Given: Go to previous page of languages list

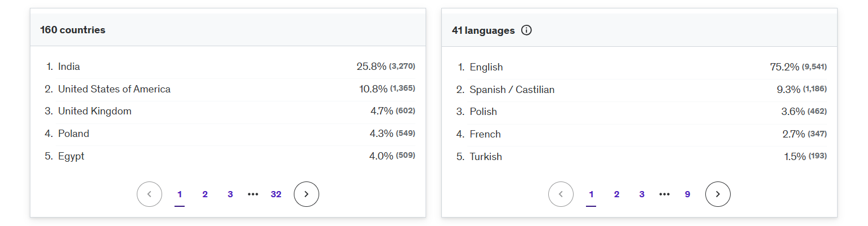Looking at the screenshot, I should coord(561,194).
